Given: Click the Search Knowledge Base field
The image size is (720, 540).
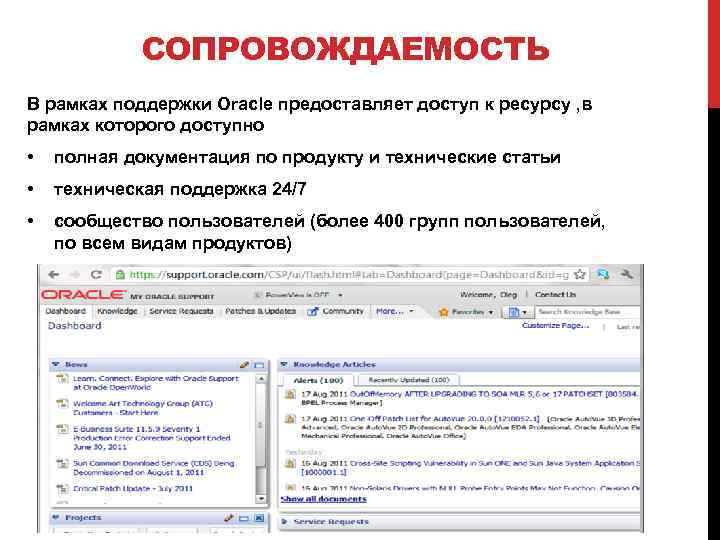Looking at the screenshot, I should [x=587, y=312].
